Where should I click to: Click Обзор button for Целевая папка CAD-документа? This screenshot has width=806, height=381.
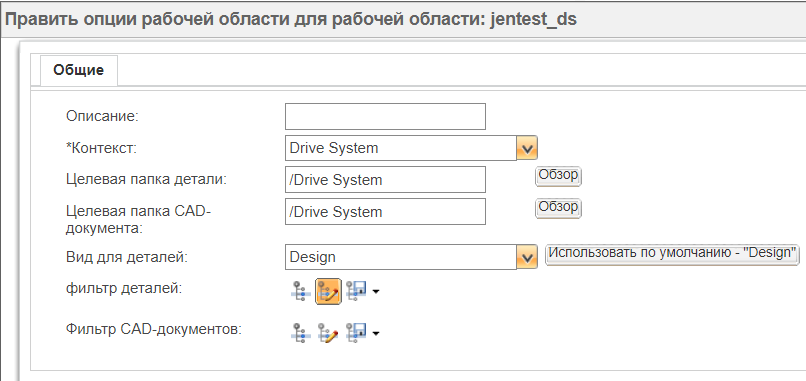click(x=558, y=208)
